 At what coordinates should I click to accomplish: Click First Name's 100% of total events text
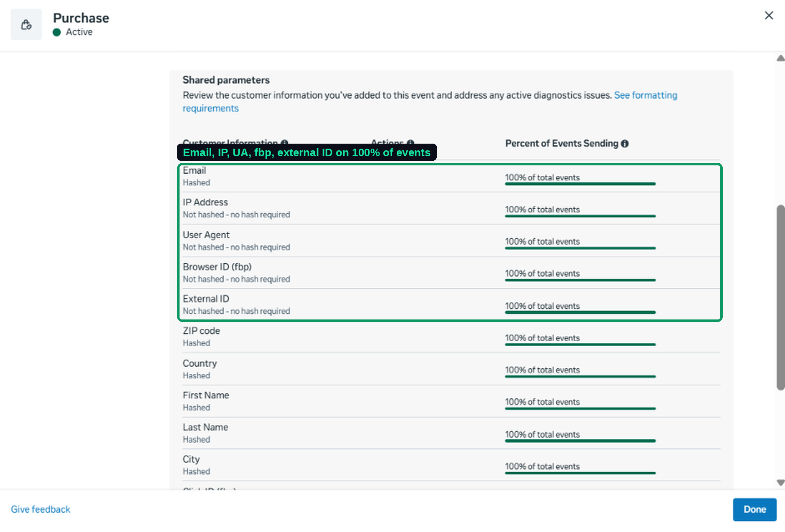(x=542, y=402)
